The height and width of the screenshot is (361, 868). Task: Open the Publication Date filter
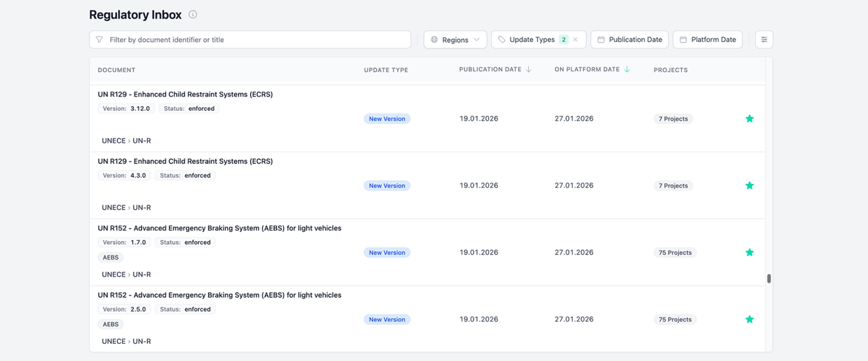pyautogui.click(x=629, y=39)
